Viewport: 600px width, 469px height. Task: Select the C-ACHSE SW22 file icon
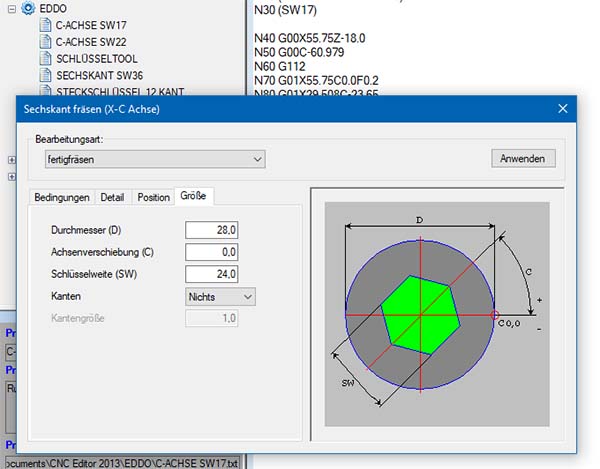[46, 42]
